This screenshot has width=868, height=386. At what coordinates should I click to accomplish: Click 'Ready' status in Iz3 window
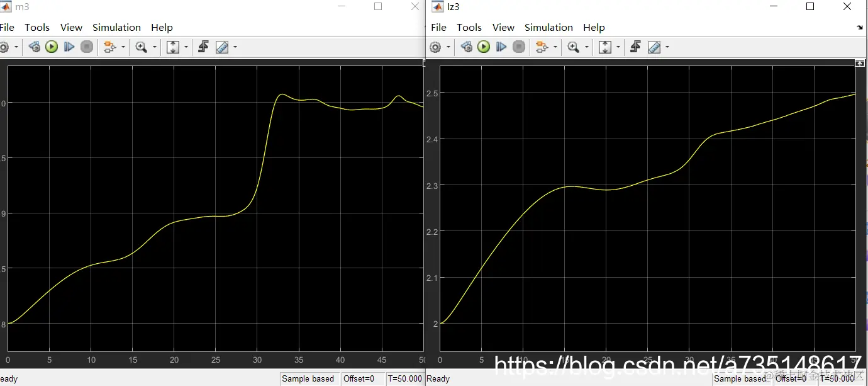[x=438, y=378]
